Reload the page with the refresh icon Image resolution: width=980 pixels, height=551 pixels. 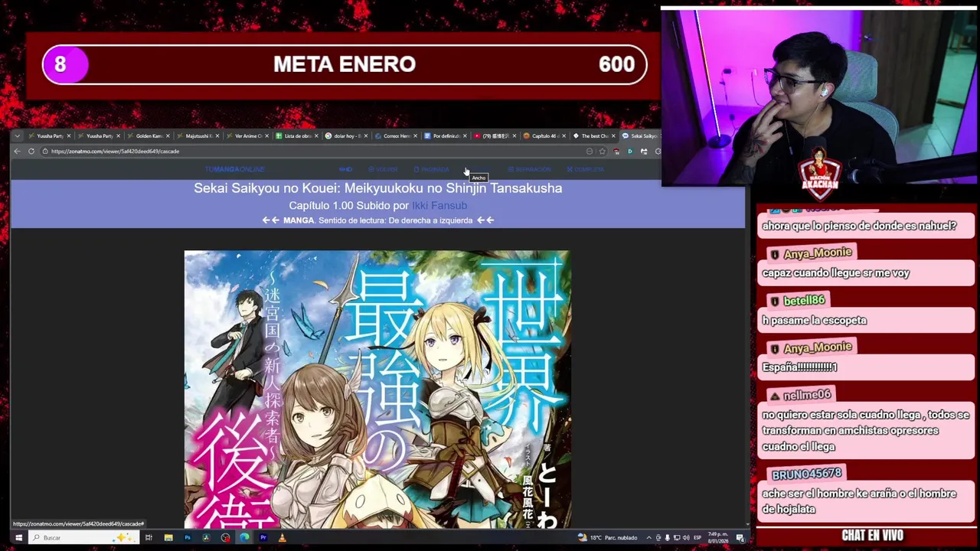[31, 152]
